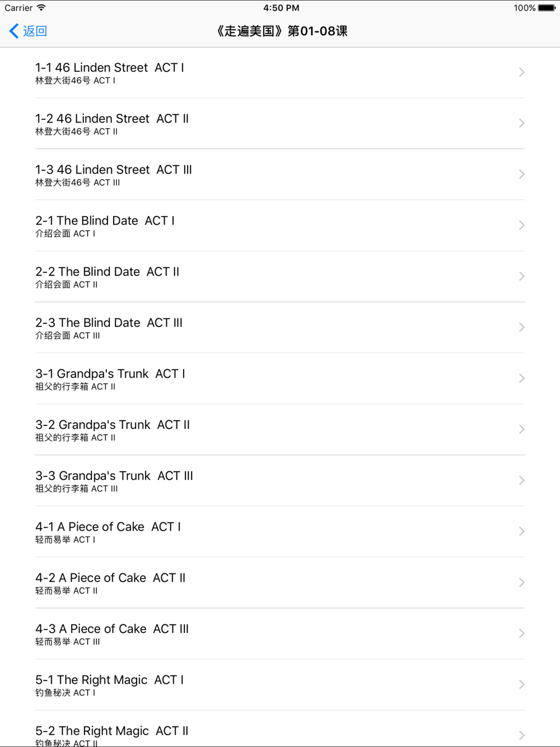Viewport: 560px width, 747px height.
Task: Click chevron icon on 4-1 A Piece of Cake
Action: click(x=521, y=531)
